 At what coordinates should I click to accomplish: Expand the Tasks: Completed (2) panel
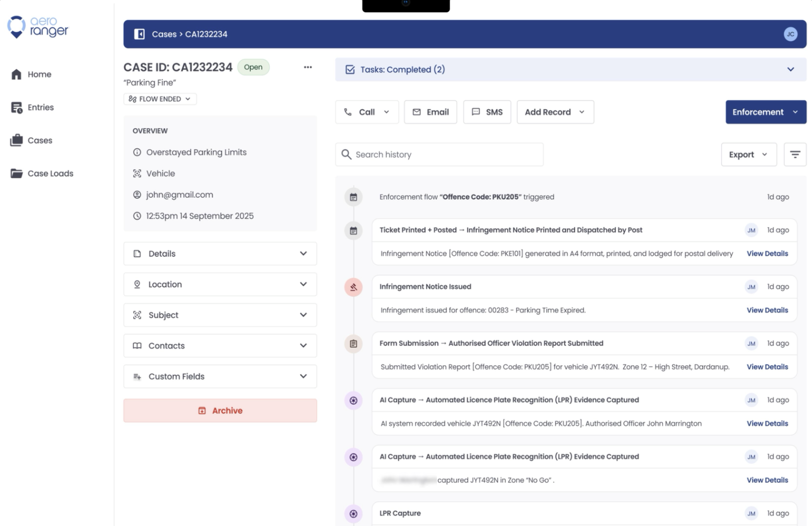(x=571, y=69)
